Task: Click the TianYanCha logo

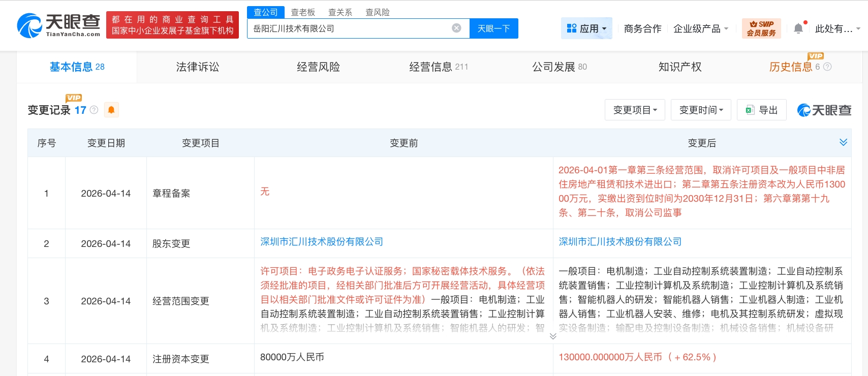Action: pyautogui.click(x=58, y=25)
